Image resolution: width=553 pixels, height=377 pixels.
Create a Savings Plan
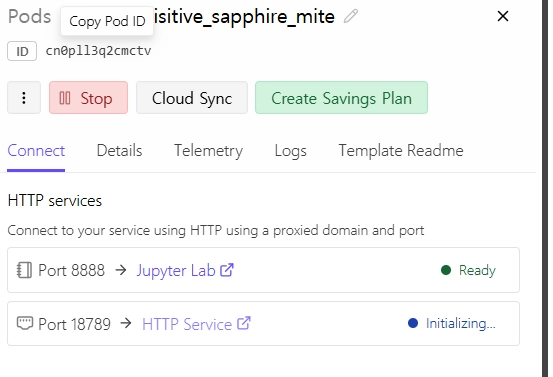[x=341, y=98]
